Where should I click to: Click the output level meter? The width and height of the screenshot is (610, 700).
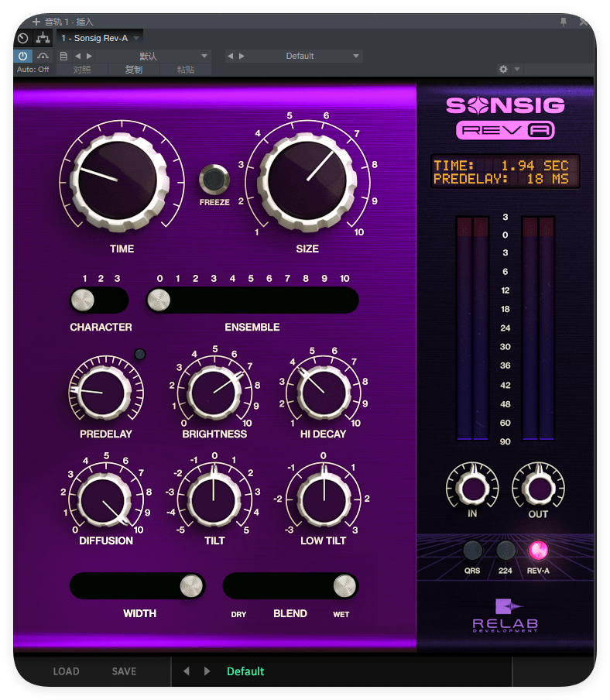(x=539, y=328)
